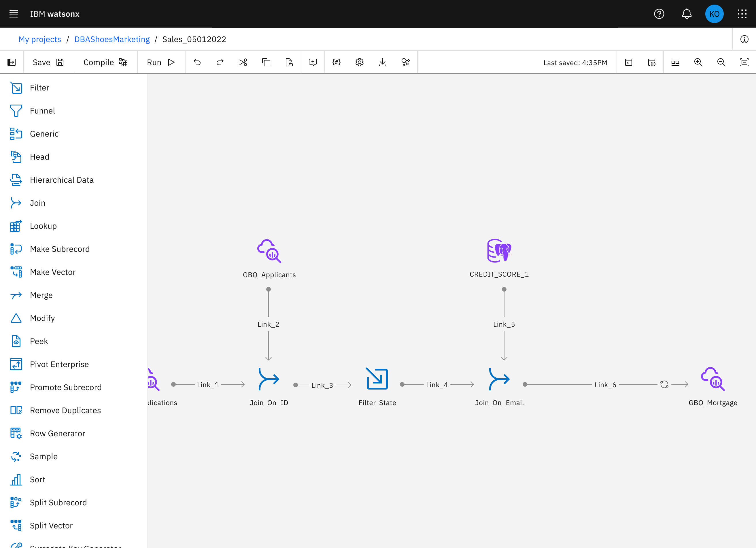
Task: Toggle the palette side panel icon
Action: [12, 62]
